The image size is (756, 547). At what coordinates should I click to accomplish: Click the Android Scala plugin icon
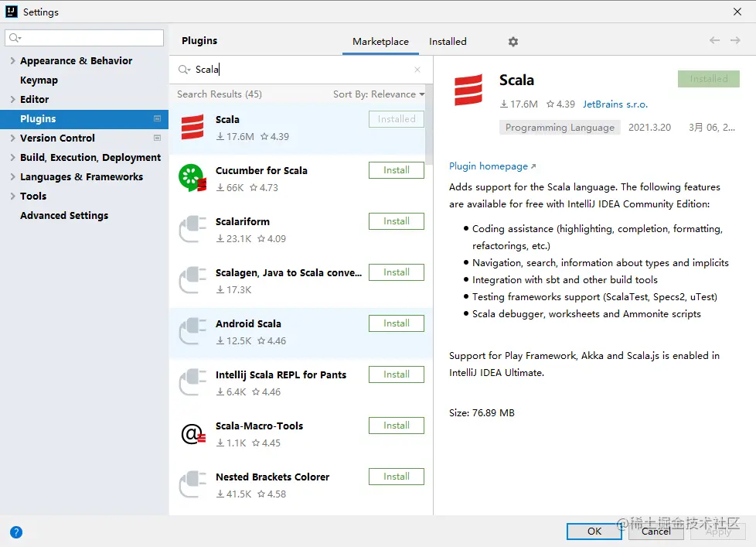pos(192,331)
